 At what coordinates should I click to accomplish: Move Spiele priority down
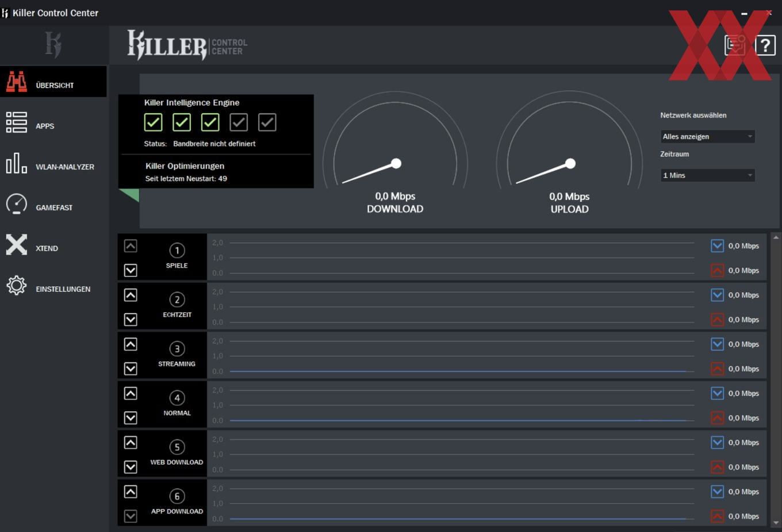pyautogui.click(x=131, y=270)
